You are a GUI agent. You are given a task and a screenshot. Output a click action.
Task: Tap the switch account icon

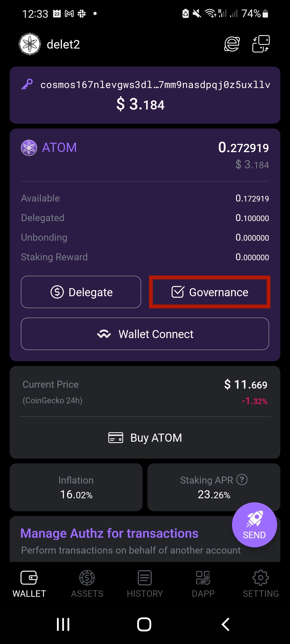tap(261, 44)
